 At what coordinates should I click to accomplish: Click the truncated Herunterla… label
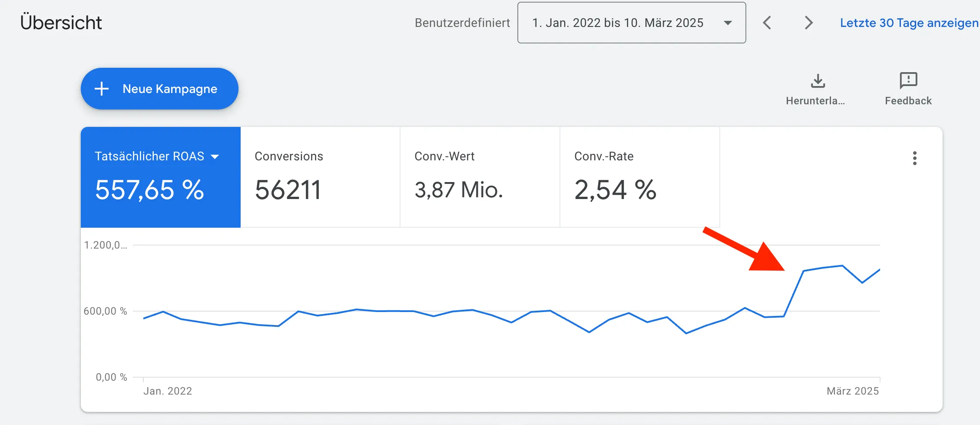pos(815,101)
